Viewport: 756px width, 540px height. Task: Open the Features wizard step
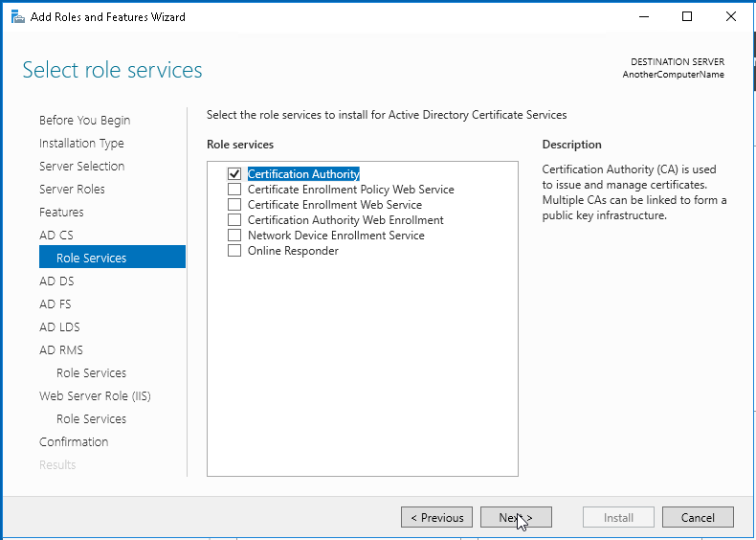(61, 213)
